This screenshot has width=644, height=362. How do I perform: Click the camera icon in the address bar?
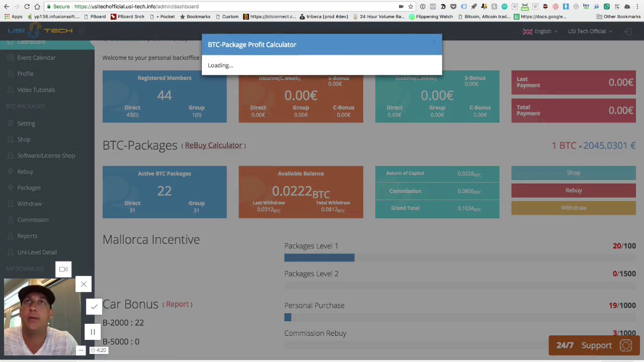point(401,7)
